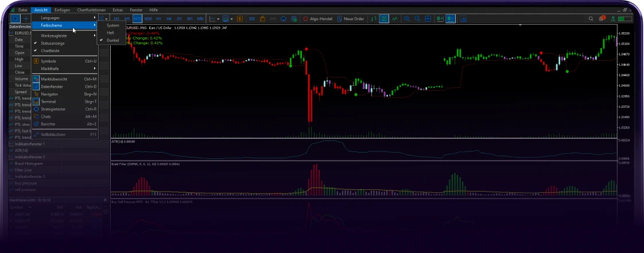
Task: Open the Chartfunktionen menu
Action: (92, 10)
